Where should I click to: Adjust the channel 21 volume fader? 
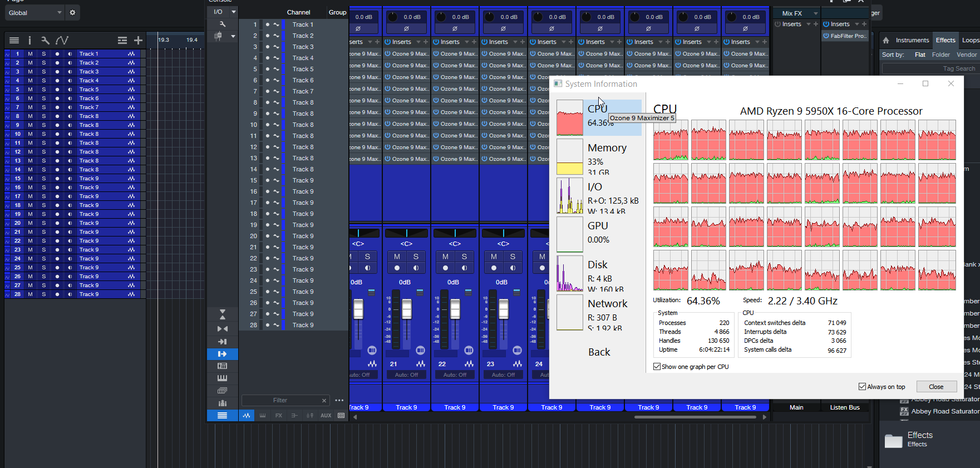pyautogui.click(x=407, y=309)
